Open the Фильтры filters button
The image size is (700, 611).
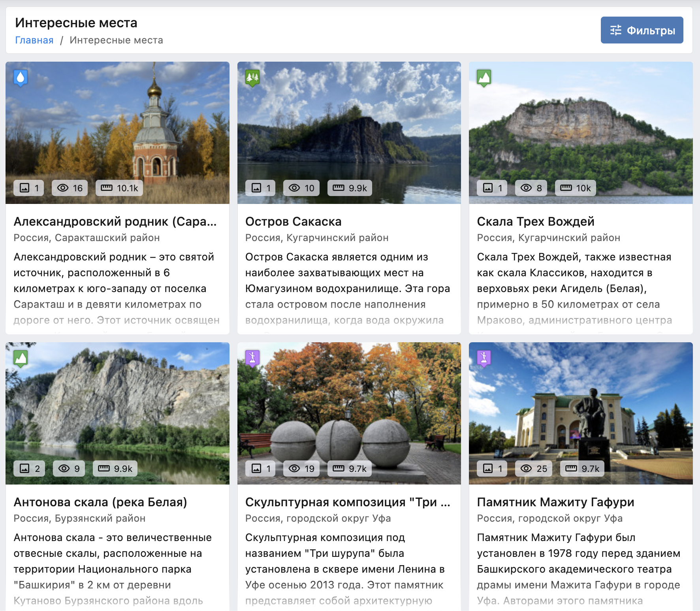(x=642, y=30)
